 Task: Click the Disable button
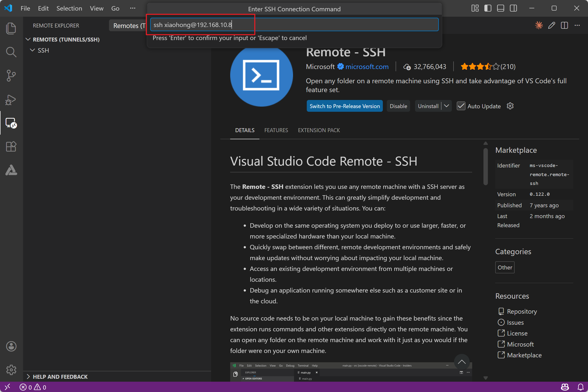pos(398,106)
